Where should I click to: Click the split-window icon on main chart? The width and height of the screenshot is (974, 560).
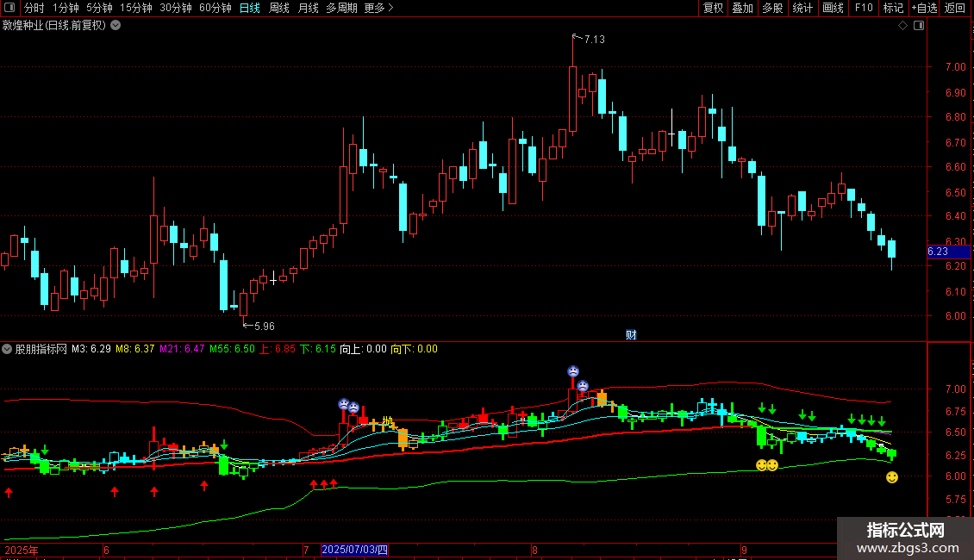coord(919,26)
